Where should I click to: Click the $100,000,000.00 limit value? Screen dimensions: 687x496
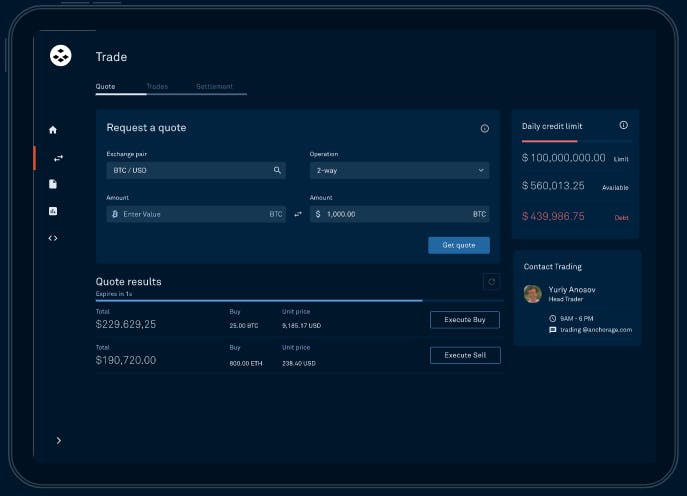pos(563,158)
